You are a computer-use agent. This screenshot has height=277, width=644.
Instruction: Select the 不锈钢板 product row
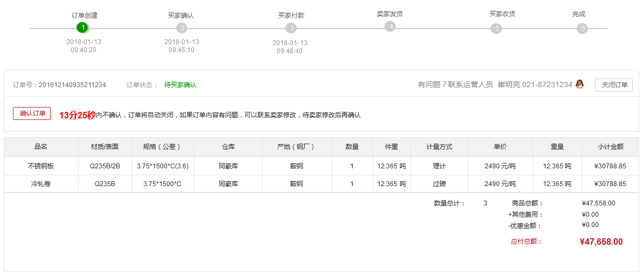pyautogui.click(x=41, y=166)
